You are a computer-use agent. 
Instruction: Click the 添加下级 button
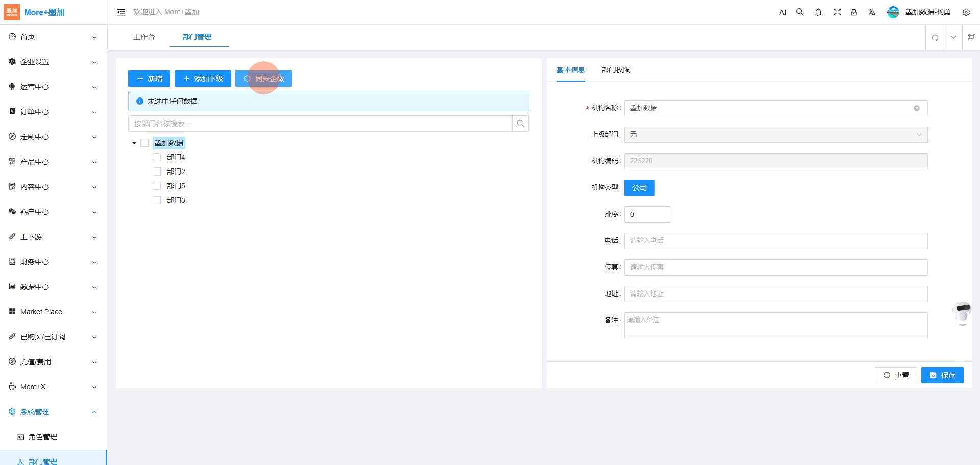203,79
